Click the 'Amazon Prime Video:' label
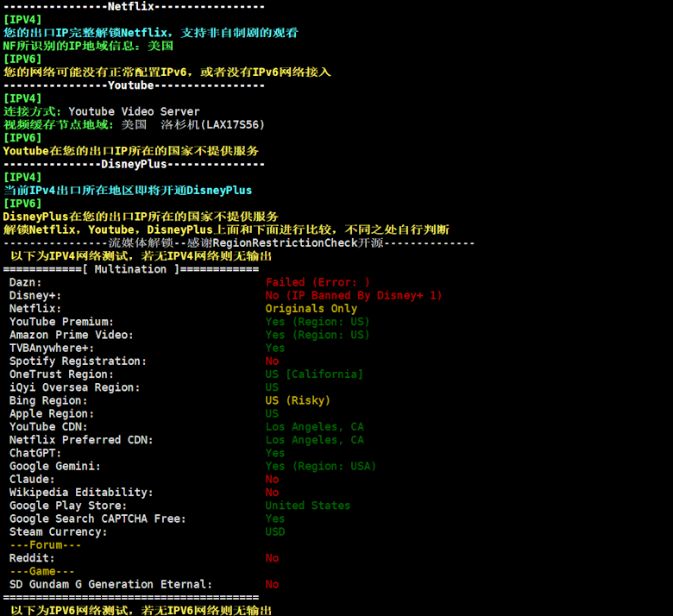673x616 pixels. [72, 335]
